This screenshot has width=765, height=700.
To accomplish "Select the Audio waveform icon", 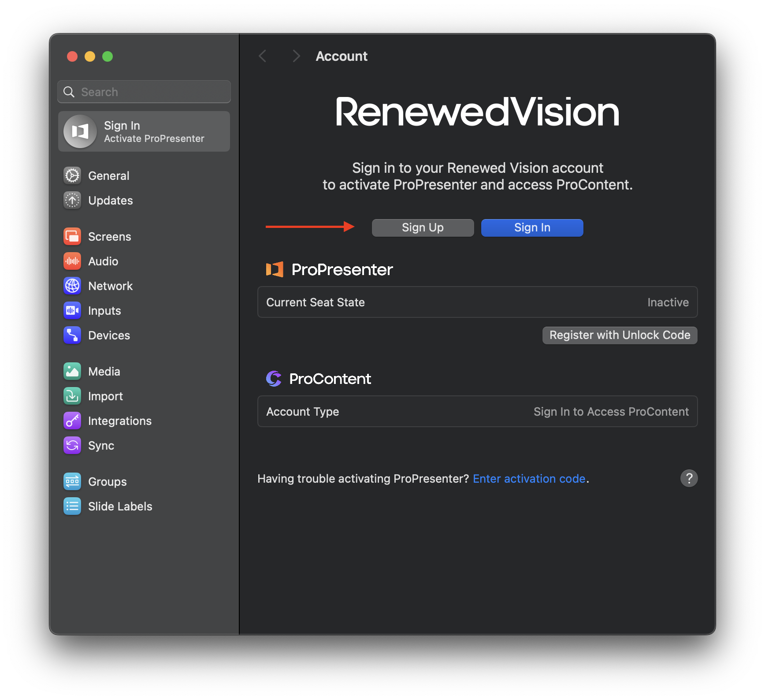I will [x=72, y=261].
